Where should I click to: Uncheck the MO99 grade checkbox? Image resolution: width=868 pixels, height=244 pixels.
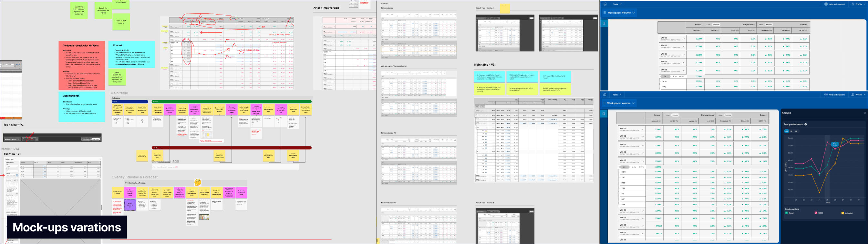tap(816, 213)
